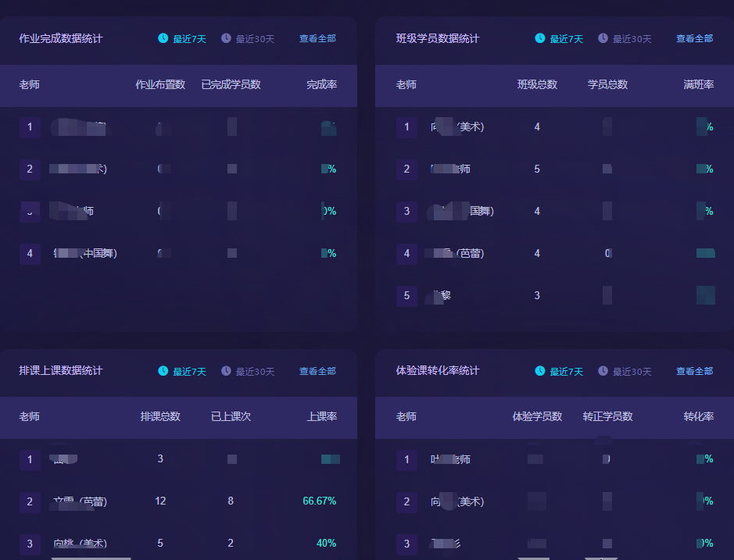The height and width of the screenshot is (560, 734).
Task: Click the 体验课转化率统计 panel title
Action: point(438,370)
